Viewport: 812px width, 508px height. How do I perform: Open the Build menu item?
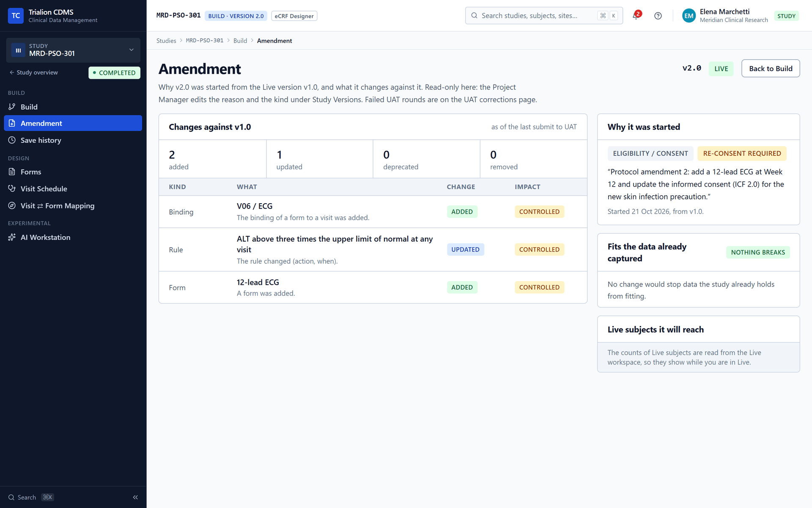click(73, 107)
